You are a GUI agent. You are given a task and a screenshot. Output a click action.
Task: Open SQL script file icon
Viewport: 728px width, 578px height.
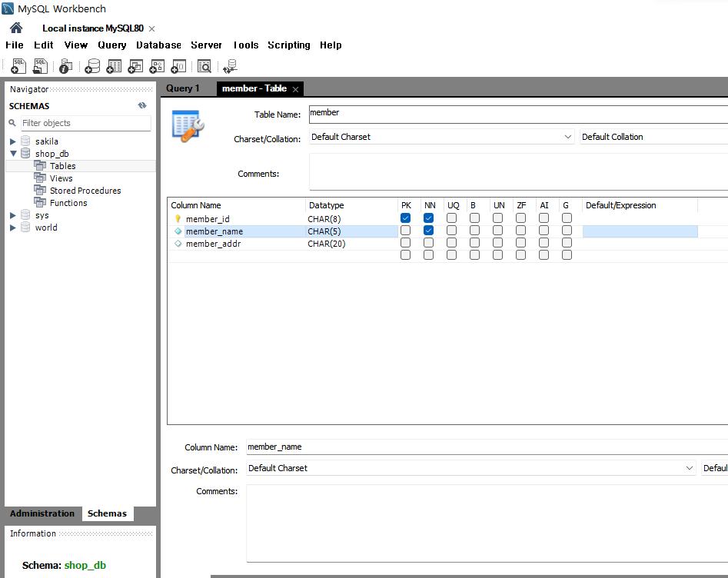[41, 66]
